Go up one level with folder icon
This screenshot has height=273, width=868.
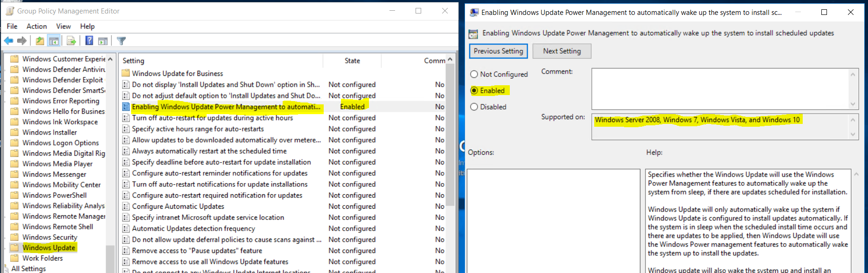tap(40, 41)
